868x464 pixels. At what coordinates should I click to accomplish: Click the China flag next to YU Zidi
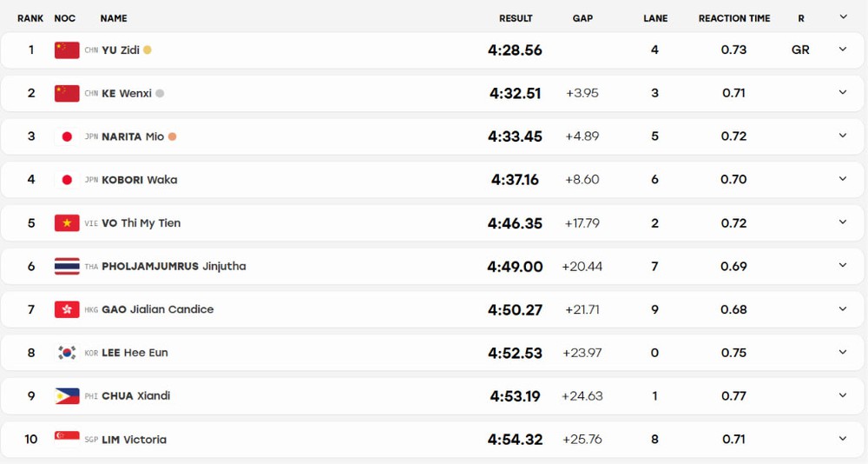point(67,50)
